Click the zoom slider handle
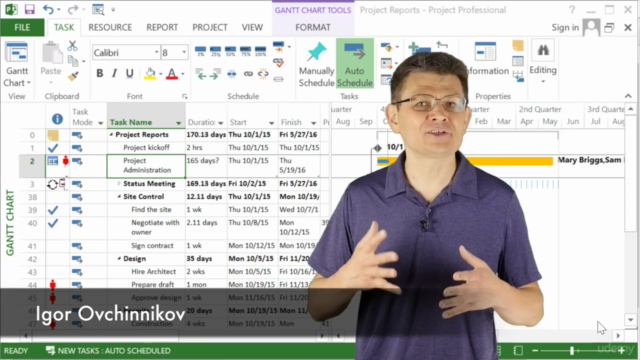 (572, 351)
